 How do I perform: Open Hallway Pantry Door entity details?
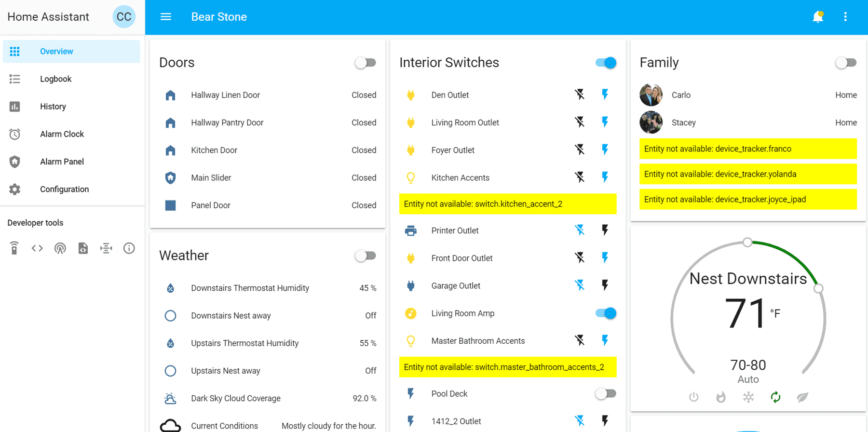click(x=227, y=122)
